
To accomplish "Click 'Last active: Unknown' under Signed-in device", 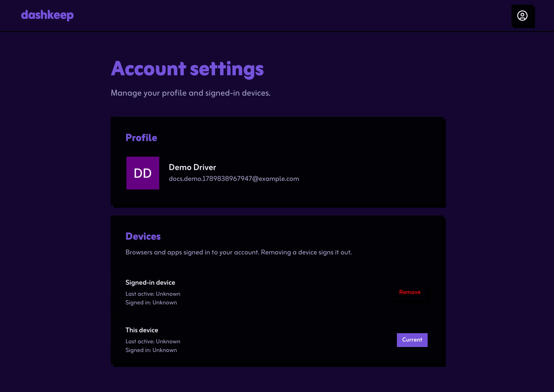I will [153, 294].
